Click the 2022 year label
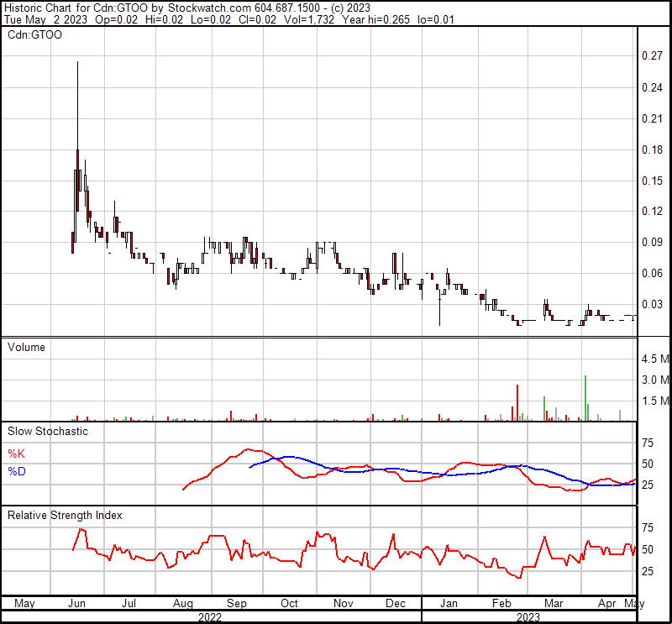 (210, 617)
